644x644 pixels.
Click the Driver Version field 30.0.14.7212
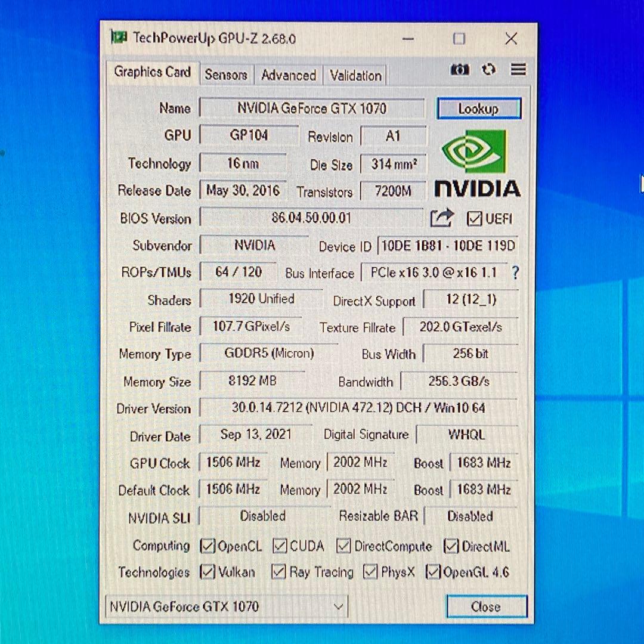[358, 408]
